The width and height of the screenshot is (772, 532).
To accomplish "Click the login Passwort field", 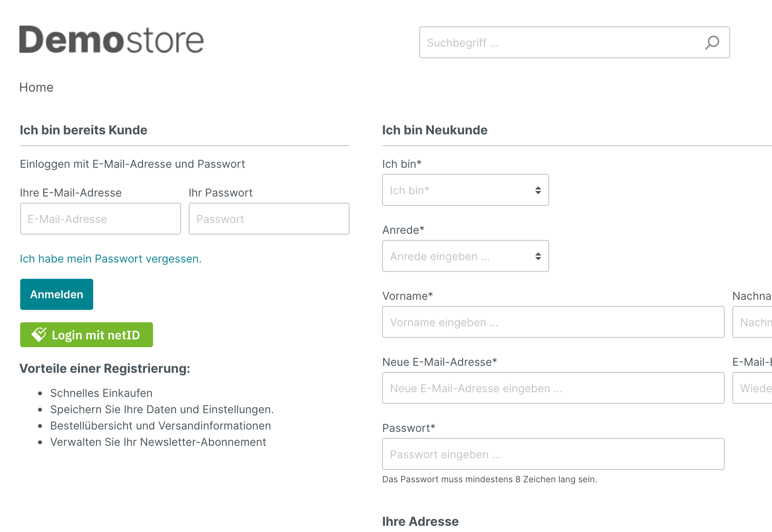I will (269, 219).
